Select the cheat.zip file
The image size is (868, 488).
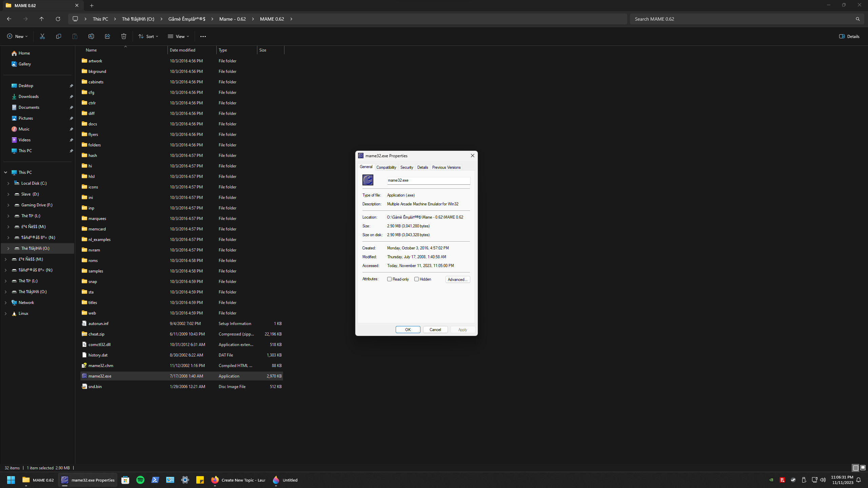(181, 334)
